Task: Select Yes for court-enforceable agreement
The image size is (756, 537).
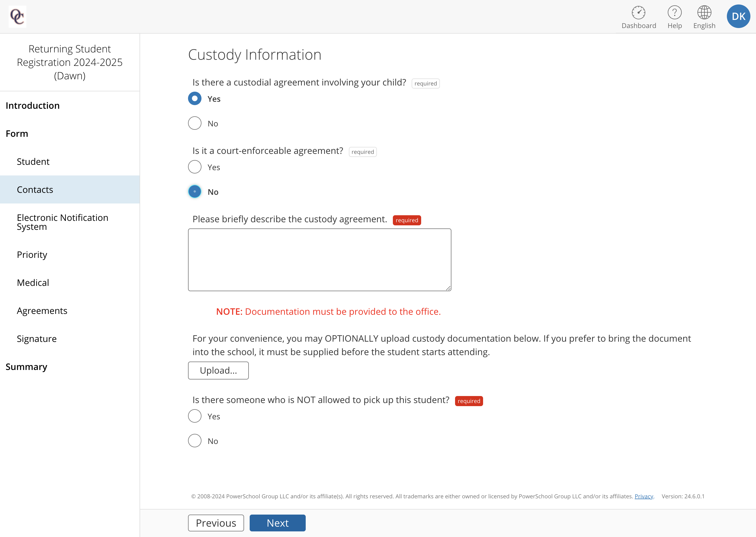Action: (195, 167)
